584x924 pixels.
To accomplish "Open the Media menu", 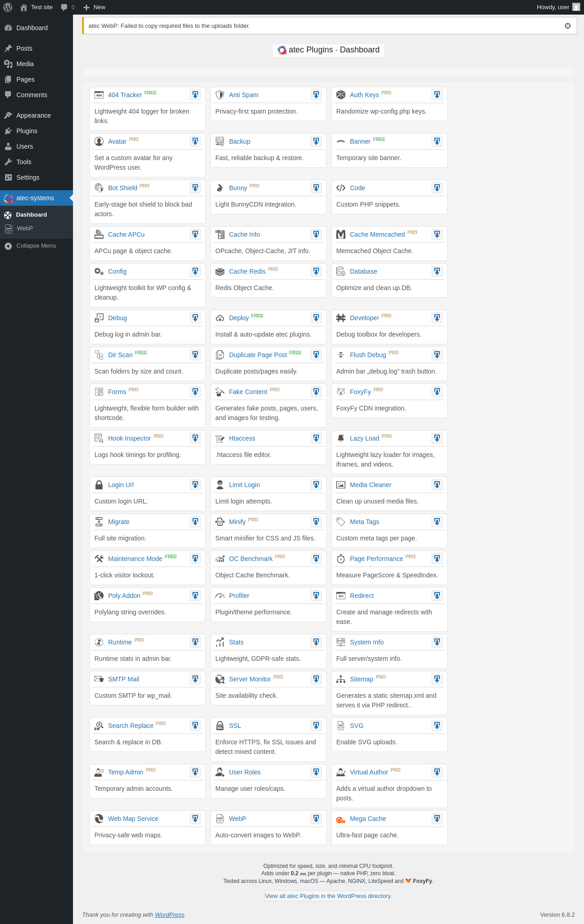I will click(x=36, y=64).
